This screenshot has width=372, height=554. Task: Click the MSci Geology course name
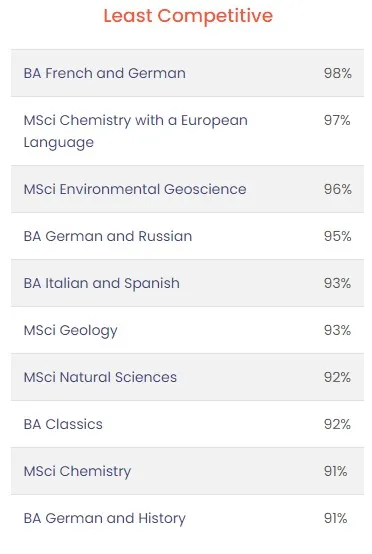(x=70, y=331)
